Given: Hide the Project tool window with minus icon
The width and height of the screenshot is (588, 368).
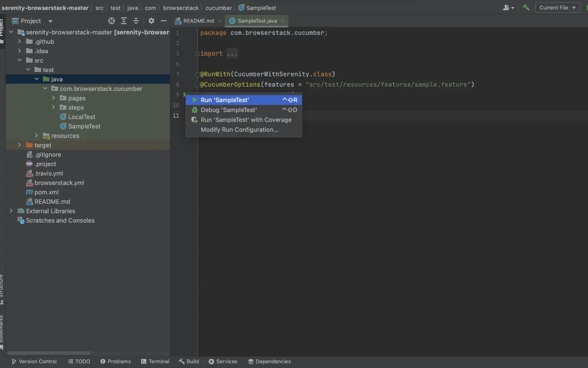Looking at the screenshot, I should tap(164, 21).
